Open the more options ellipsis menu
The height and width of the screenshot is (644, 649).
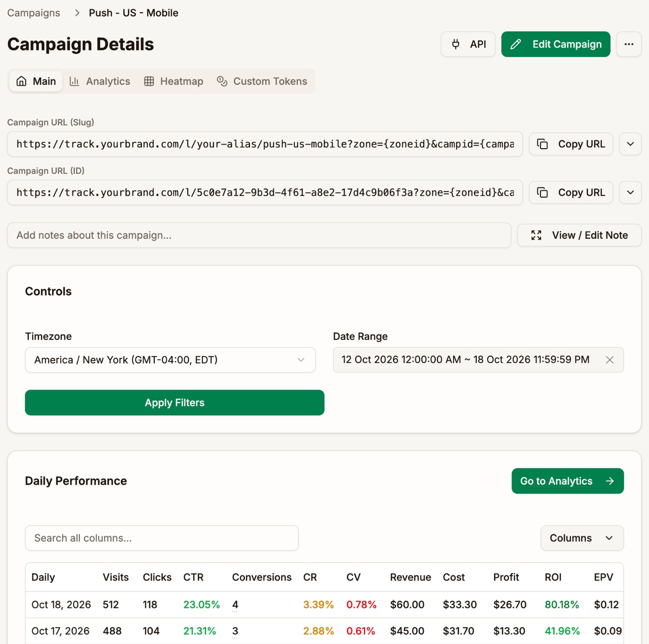629,44
